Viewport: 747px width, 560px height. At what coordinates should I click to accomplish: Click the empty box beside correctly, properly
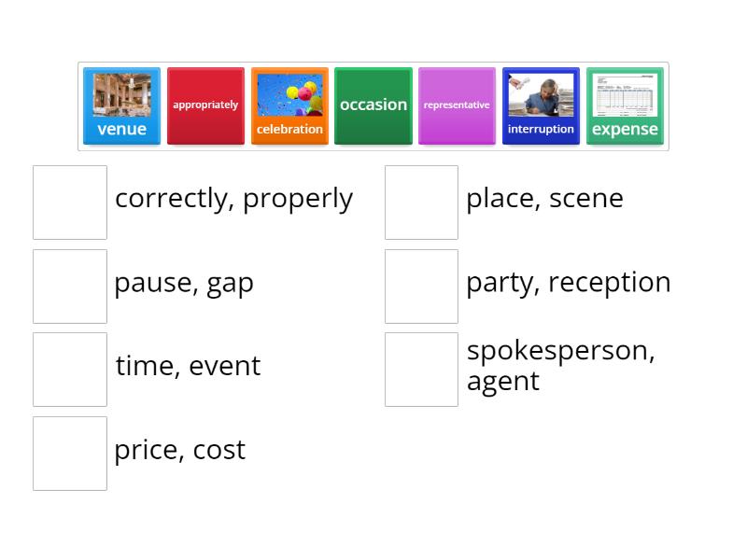pos(70,203)
